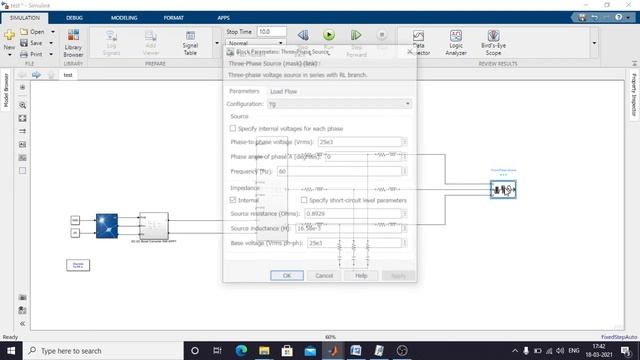Click the Fit to View palette icon
This screenshot has width=640, height=360.
[22, 118]
